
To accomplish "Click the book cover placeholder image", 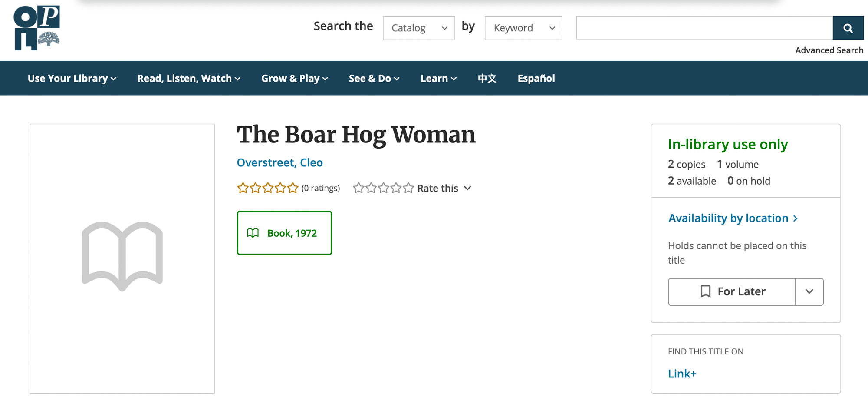I will coord(122,258).
